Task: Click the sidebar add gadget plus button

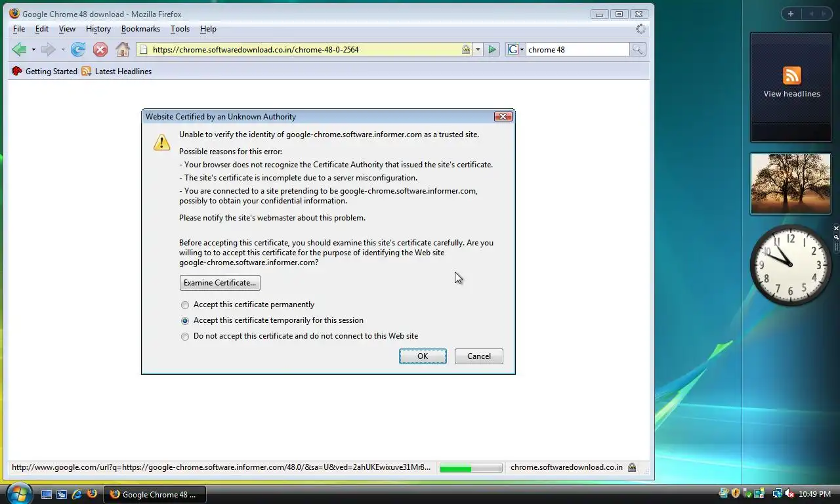Action: click(791, 14)
